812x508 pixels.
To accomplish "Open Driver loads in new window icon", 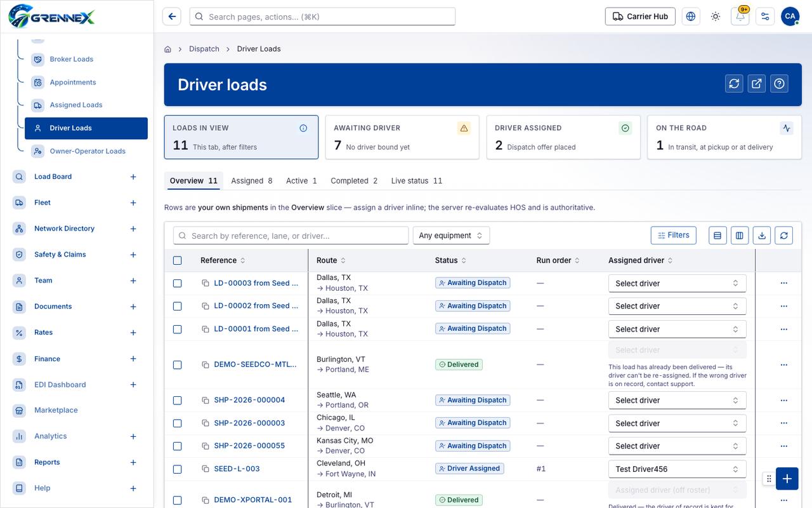I will pos(757,83).
